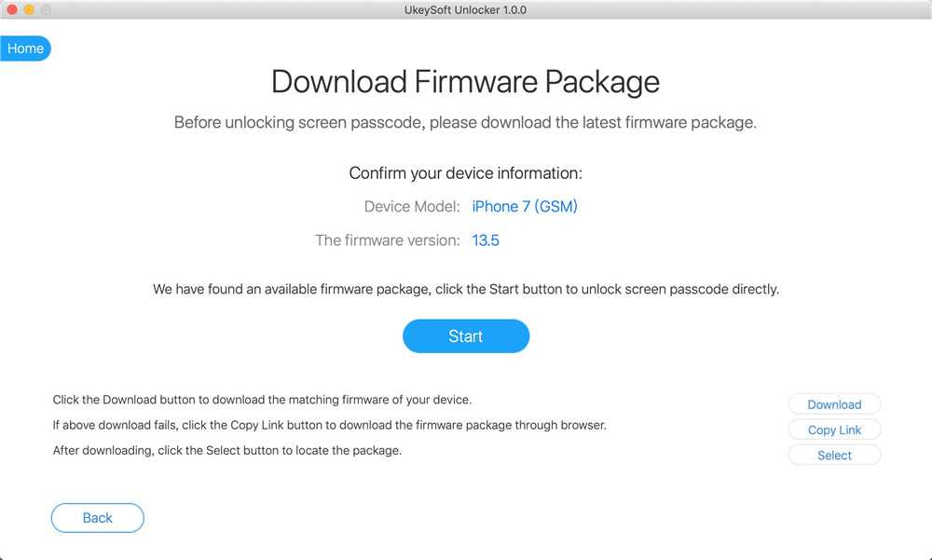This screenshot has width=932, height=560.
Task: Click the instruction line starting 'If above download fails'
Action: (329, 425)
